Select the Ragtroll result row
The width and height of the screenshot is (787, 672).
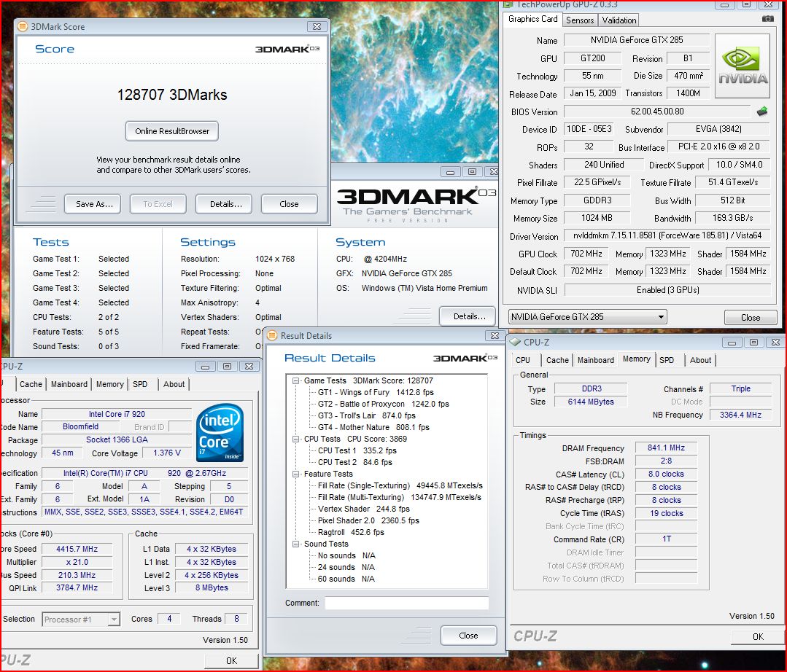[x=351, y=532]
